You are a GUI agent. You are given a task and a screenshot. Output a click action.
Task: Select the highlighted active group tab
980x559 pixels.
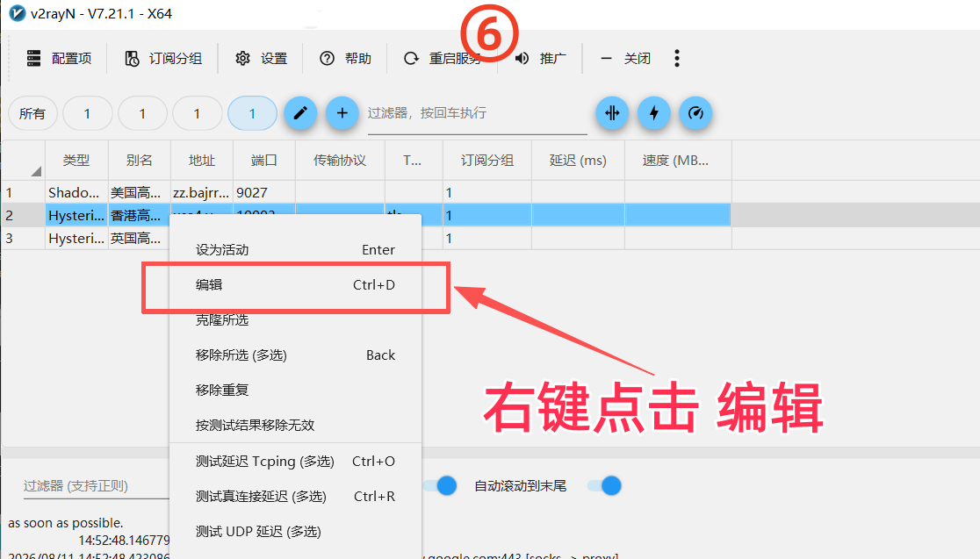tap(253, 114)
